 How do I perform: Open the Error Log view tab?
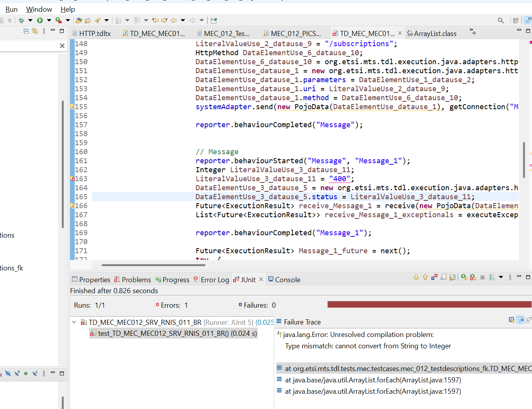211,279
